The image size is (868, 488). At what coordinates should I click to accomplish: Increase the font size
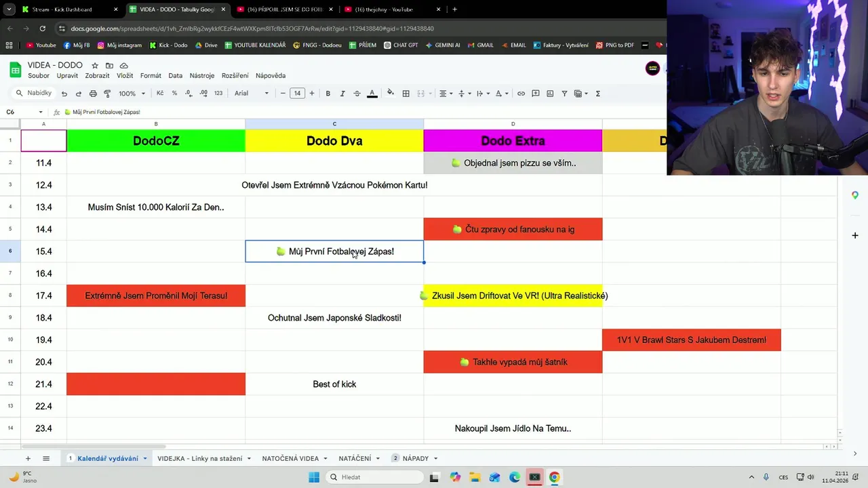tap(312, 94)
